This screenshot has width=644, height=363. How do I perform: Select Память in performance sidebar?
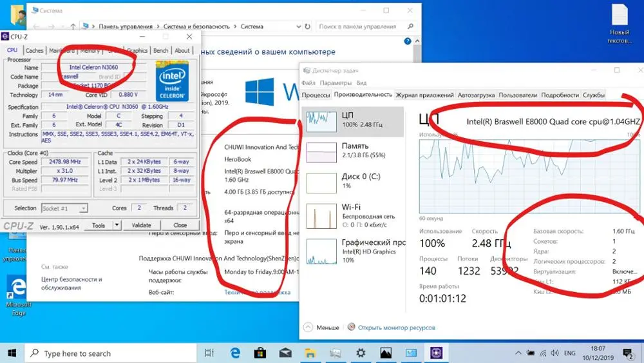353,152
